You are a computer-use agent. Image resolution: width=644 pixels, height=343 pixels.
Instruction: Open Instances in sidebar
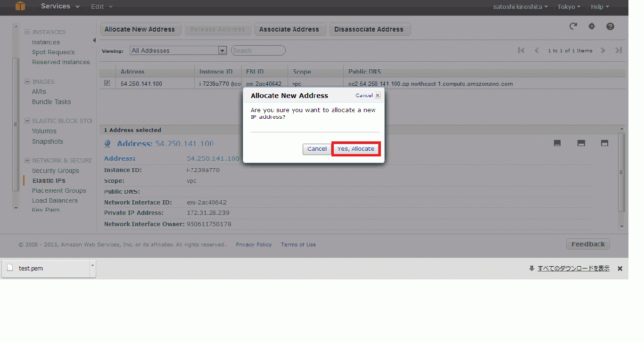pos(46,42)
